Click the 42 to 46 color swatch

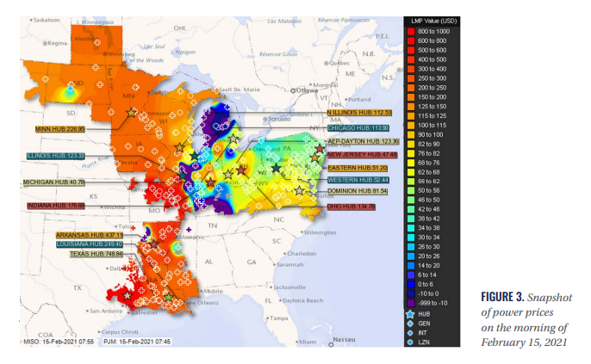coord(410,209)
